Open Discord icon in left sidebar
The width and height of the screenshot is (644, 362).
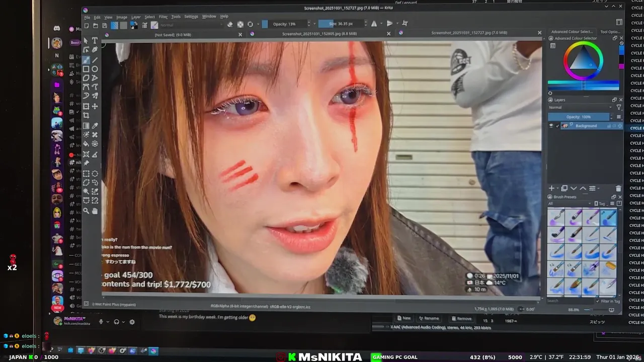point(57,29)
